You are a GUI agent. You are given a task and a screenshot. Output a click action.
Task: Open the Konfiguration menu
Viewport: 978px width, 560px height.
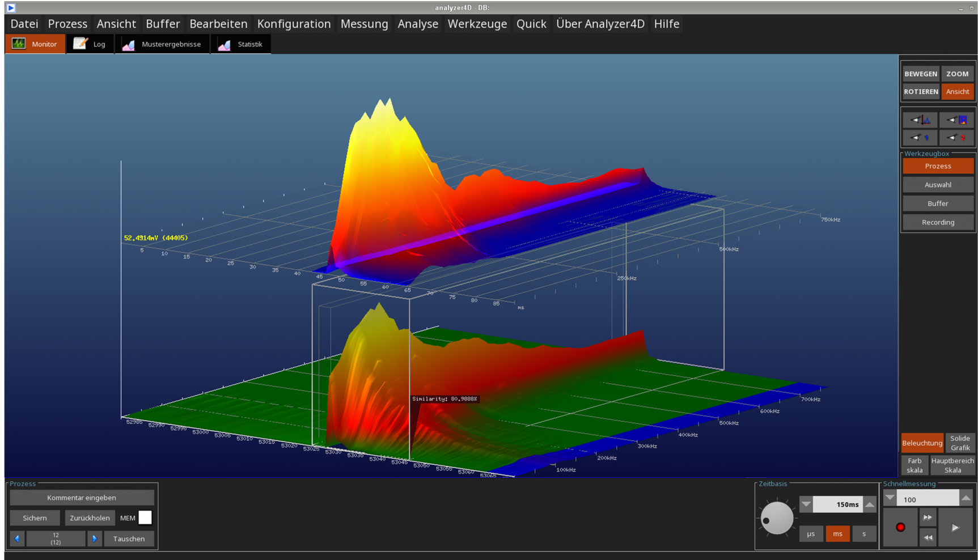[x=294, y=24]
